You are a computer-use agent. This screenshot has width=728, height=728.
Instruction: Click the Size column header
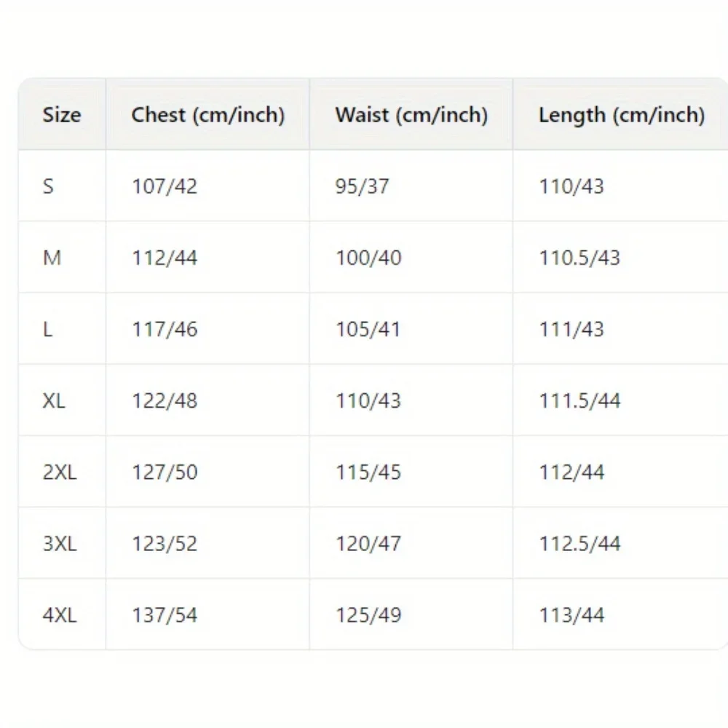point(62,115)
